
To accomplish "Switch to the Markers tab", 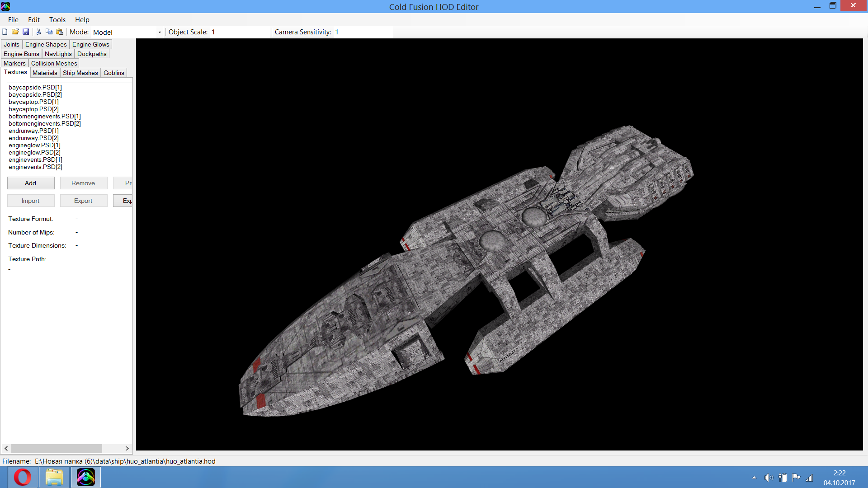I will tap(14, 63).
